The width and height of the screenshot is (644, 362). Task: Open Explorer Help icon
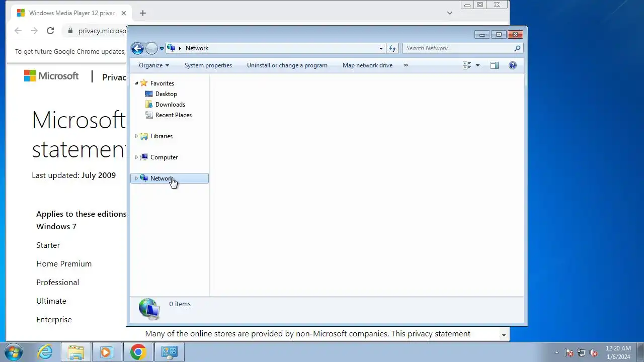point(513,65)
